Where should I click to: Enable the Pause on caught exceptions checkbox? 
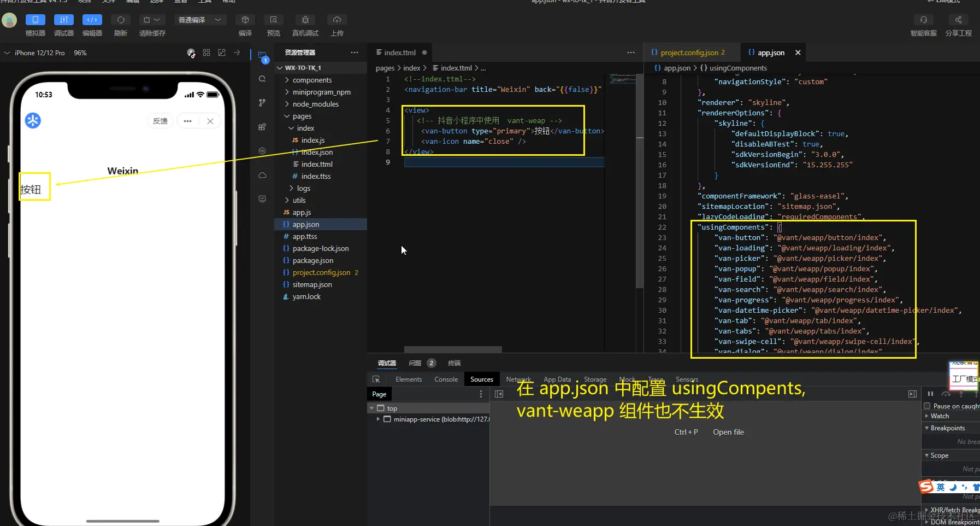pos(927,406)
